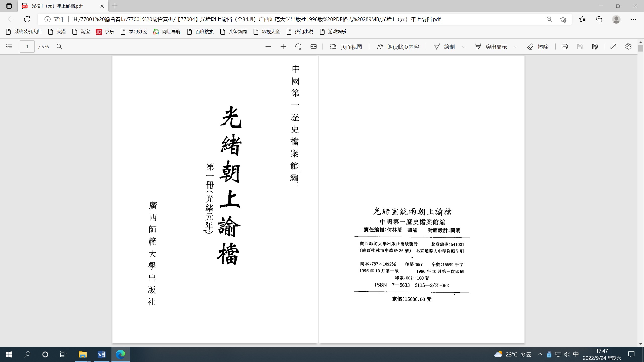Open the 系统装机大师 bookmark
The width and height of the screenshot is (644, 362).
tap(24, 32)
